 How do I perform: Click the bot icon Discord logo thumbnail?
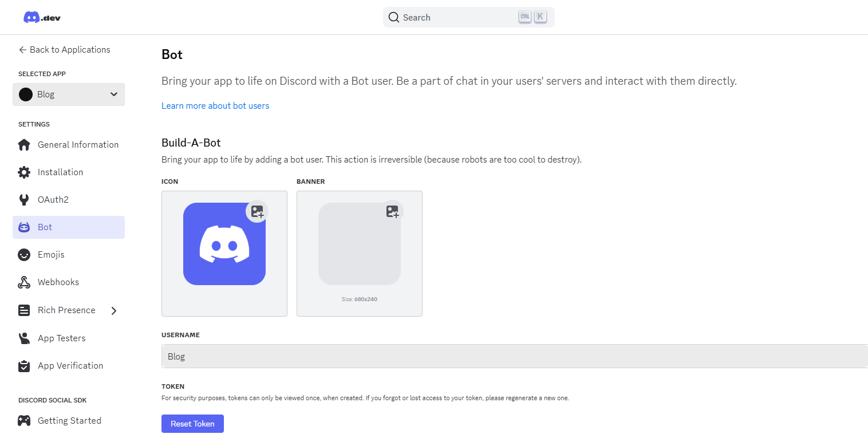(224, 244)
